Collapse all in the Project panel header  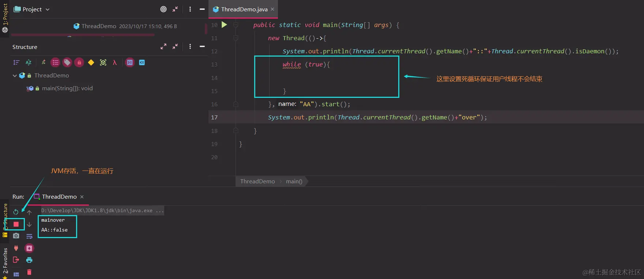[176, 9]
